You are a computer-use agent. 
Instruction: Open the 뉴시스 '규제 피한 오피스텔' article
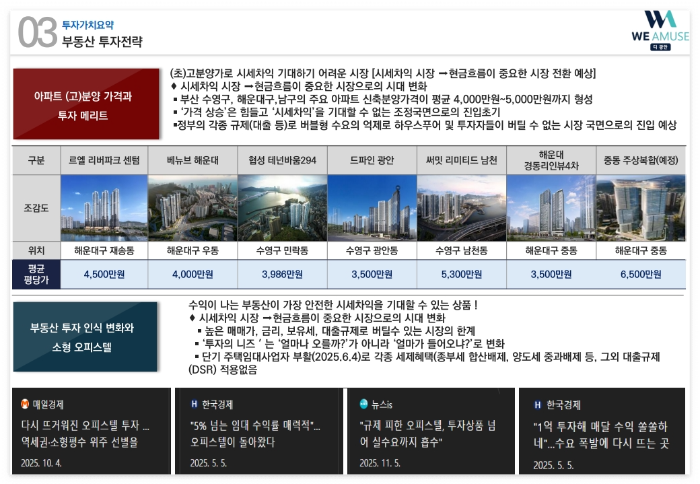click(x=431, y=431)
